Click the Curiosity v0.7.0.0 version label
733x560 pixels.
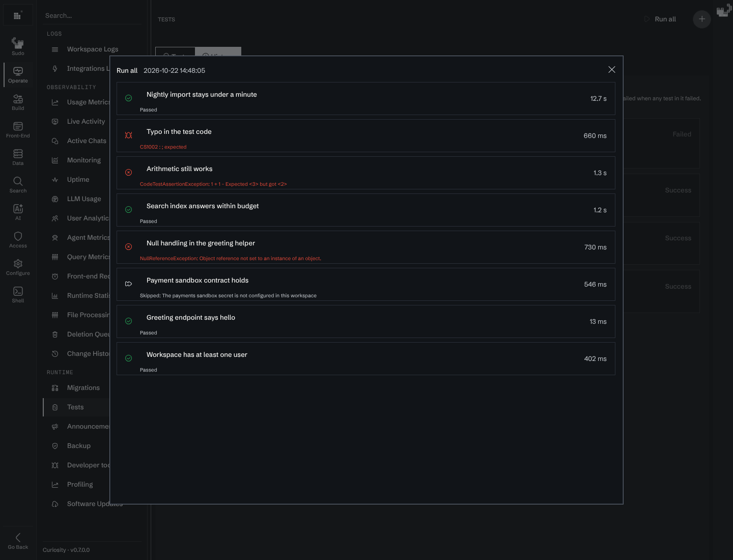pos(66,550)
